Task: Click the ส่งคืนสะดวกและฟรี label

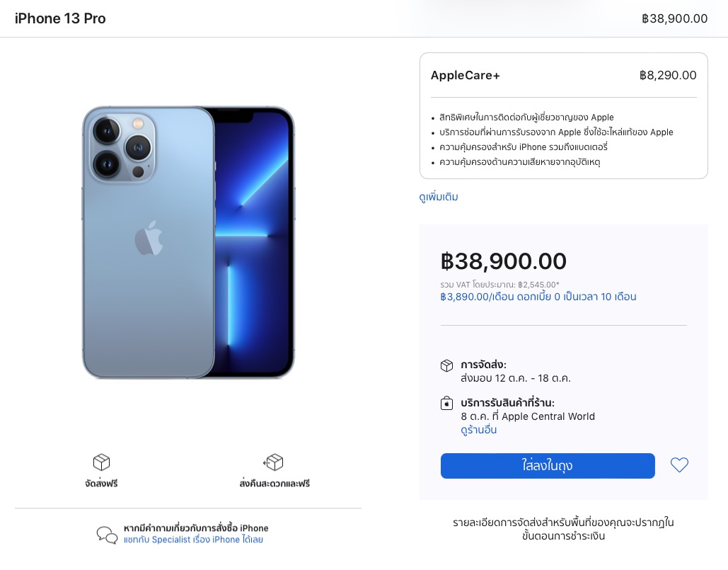Action: coord(275,484)
